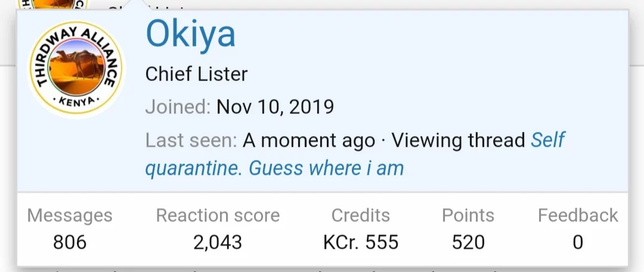Click the Points stat label
This screenshot has height=272, width=644.
point(468,215)
